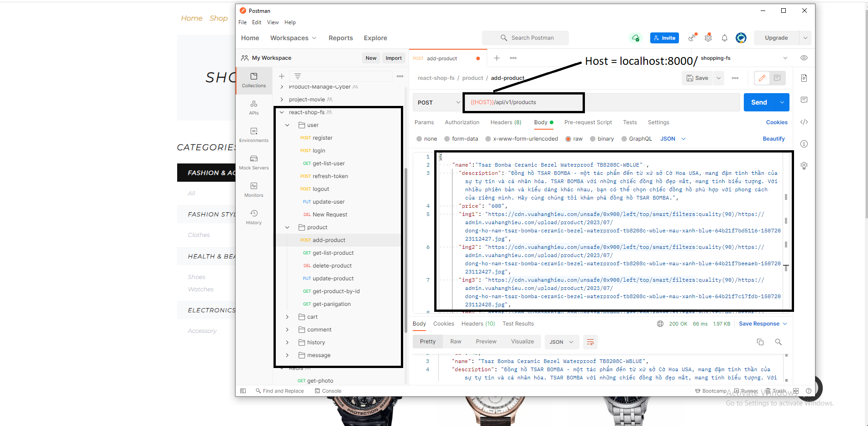Open the Mock Servers panel

(254, 162)
